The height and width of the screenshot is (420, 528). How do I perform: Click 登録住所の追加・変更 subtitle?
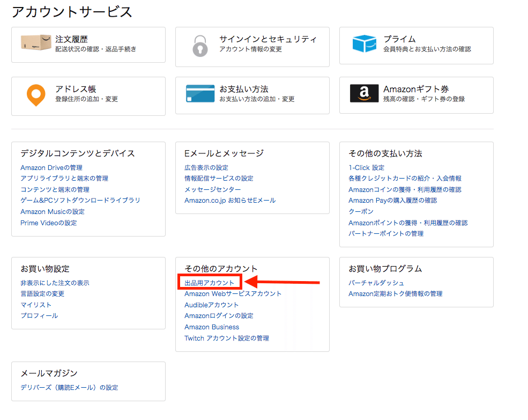(86, 99)
